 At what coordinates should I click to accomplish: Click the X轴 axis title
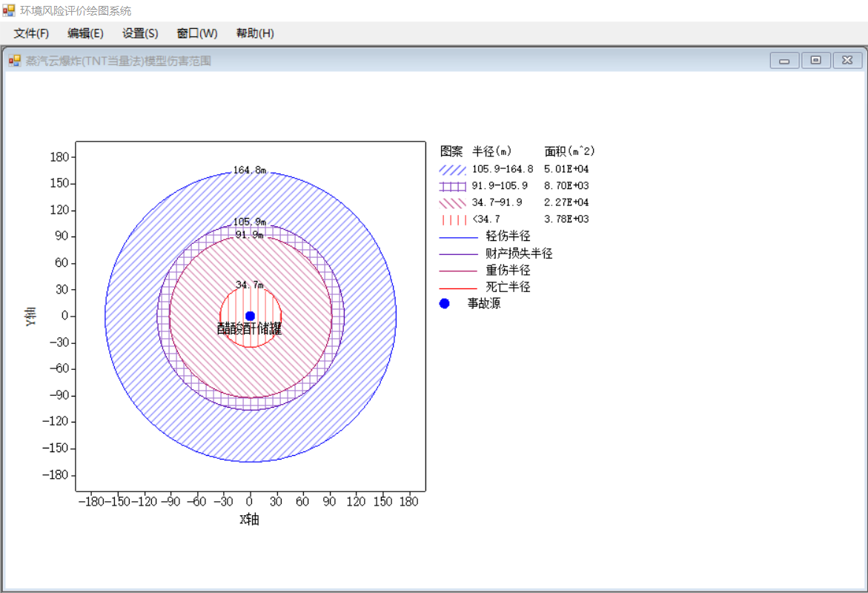(250, 520)
